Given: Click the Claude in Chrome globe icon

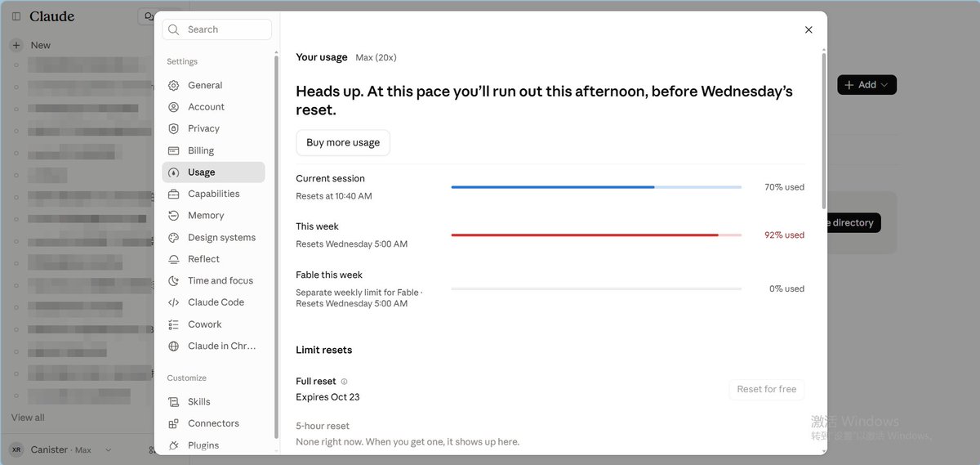Looking at the screenshot, I should coord(173,346).
